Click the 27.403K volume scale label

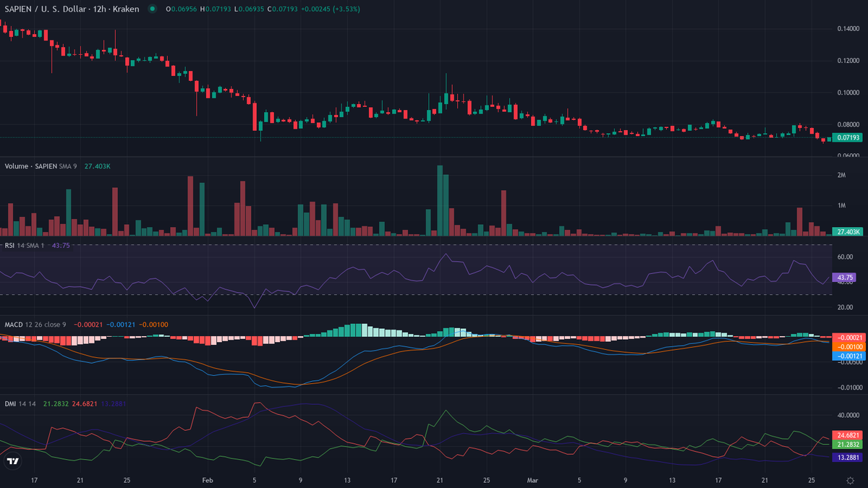click(x=848, y=231)
